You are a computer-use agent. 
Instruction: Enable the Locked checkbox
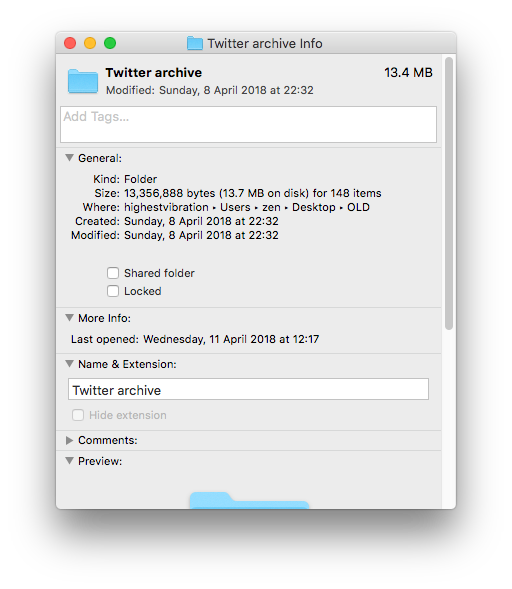pos(113,291)
